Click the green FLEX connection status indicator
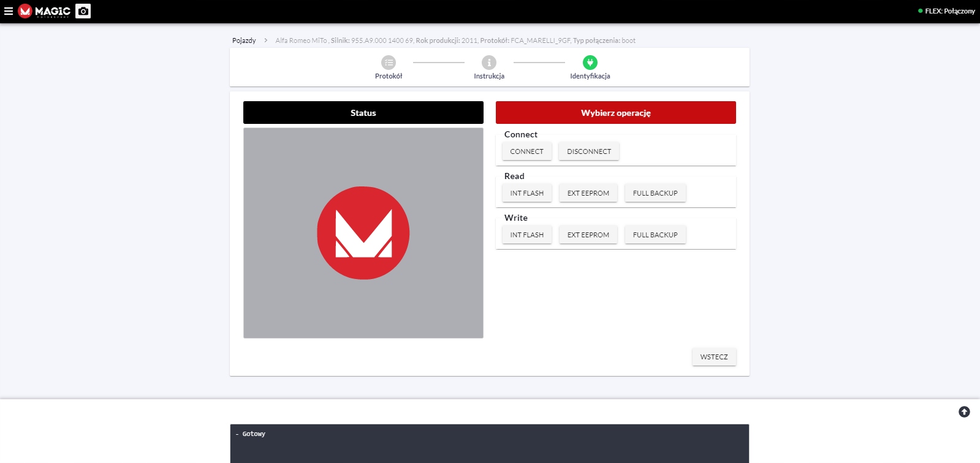 (x=920, y=11)
